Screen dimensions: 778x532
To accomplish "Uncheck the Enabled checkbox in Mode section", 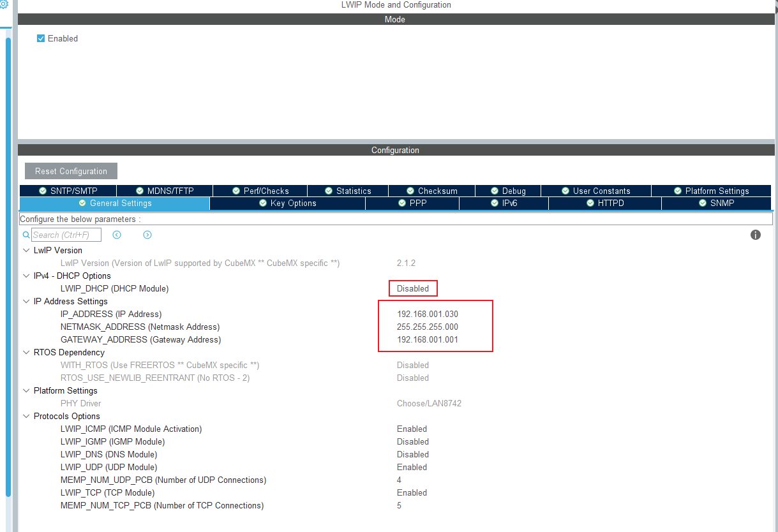I will (41, 38).
